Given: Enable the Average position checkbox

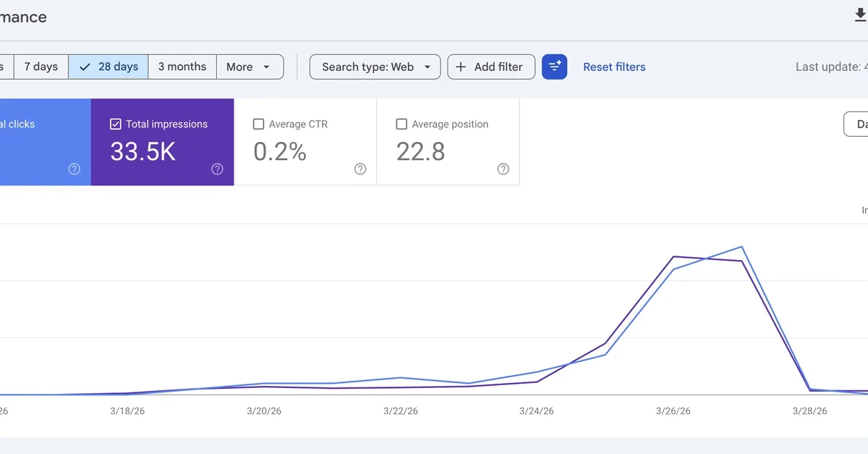Looking at the screenshot, I should [402, 125].
